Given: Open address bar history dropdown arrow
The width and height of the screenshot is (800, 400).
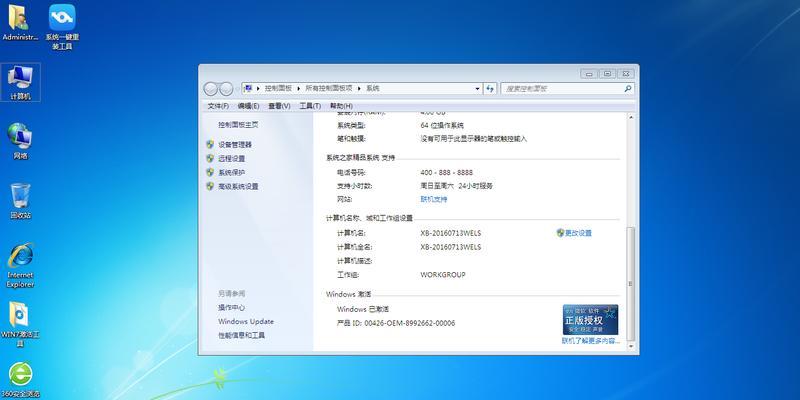Looking at the screenshot, I should pyautogui.click(x=478, y=88).
